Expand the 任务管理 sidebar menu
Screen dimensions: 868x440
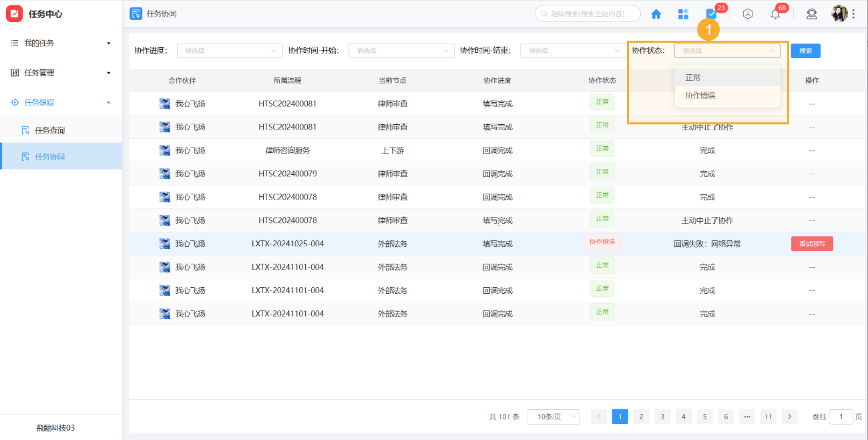(x=61, y=73)
